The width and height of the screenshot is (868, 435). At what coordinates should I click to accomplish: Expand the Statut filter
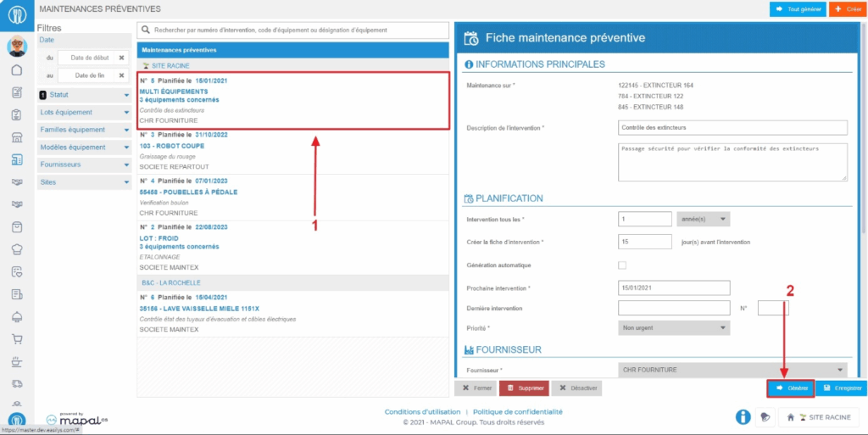pos(85,95)
